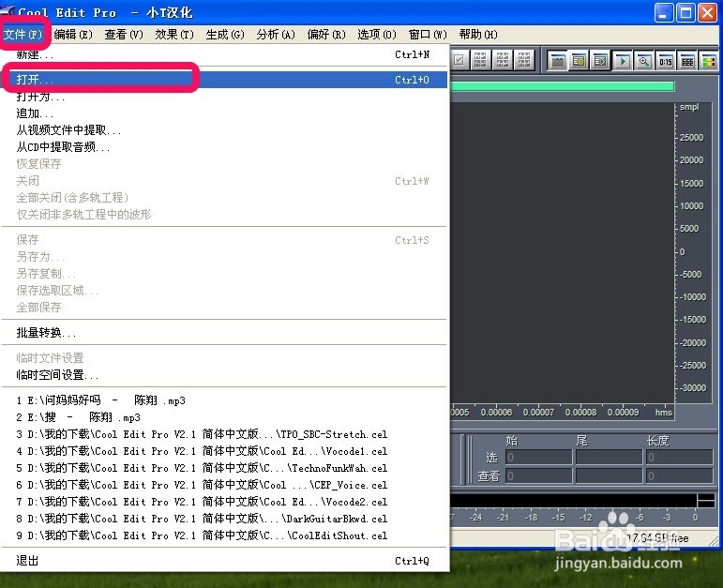Open recent file TechnoFunkWah.cel
723x588 pixels.
(x=224, y=468)
